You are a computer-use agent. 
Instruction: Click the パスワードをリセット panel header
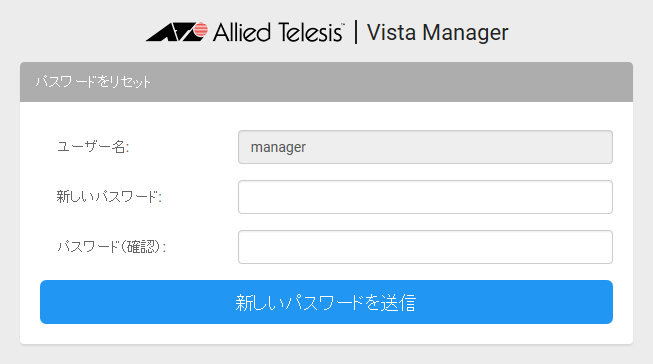tap(326, 82)
